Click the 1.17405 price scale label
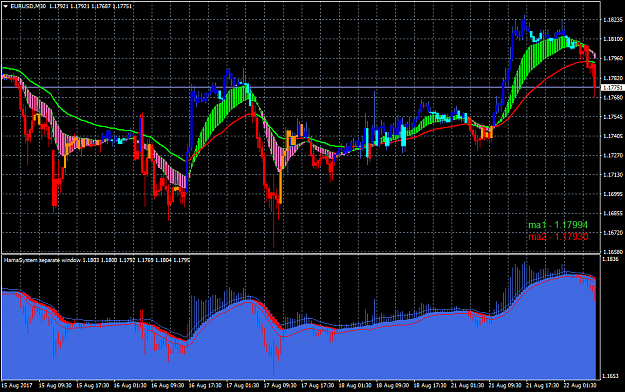Viewport: 625px width, 392px height. [x=613, y=136]
